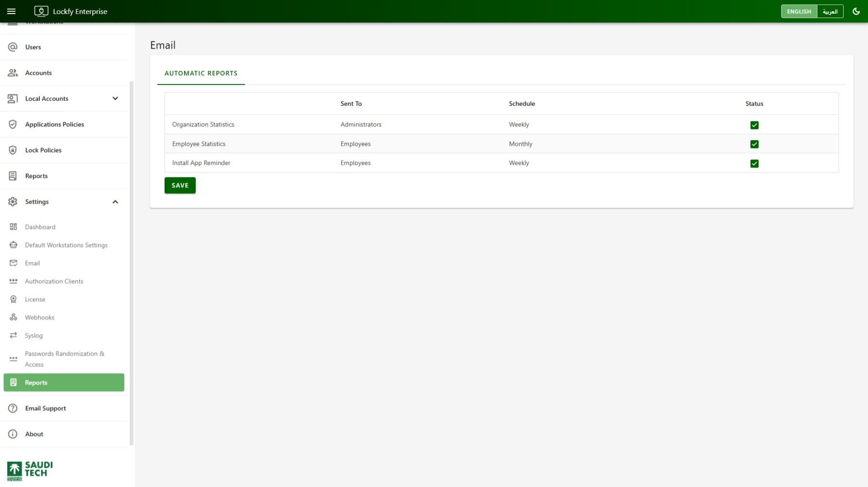The width and height of the screenshot is (868, 487).
Task: Uncheck Employee Statistics status checkbox
Action: pos(754,144)
